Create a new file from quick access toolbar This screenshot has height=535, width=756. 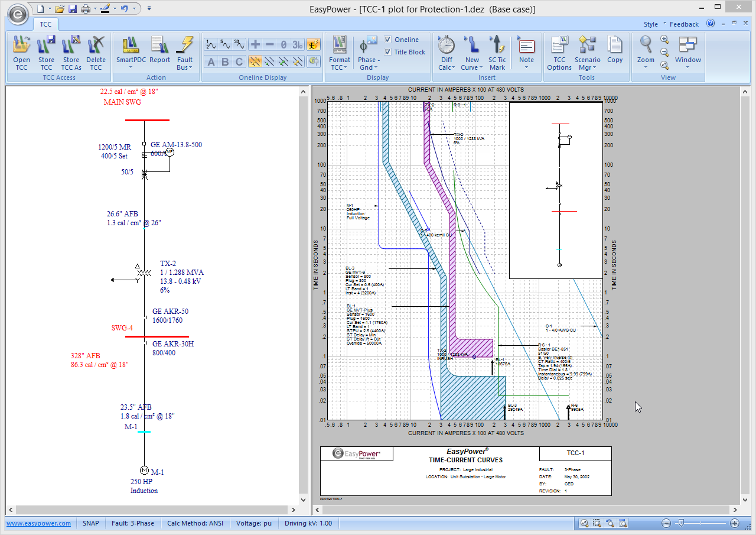[x=40, y=8]
